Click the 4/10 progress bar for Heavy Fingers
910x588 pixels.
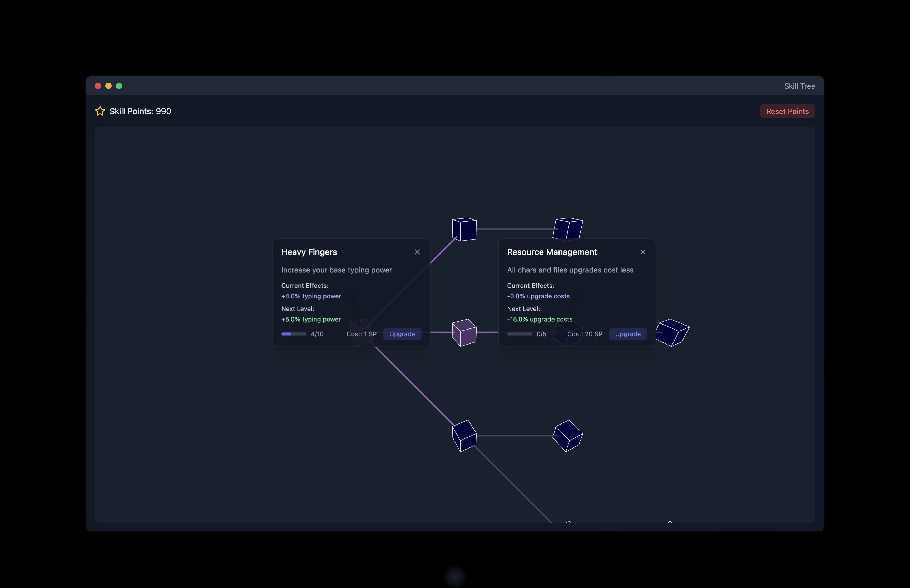pos(294,334)
